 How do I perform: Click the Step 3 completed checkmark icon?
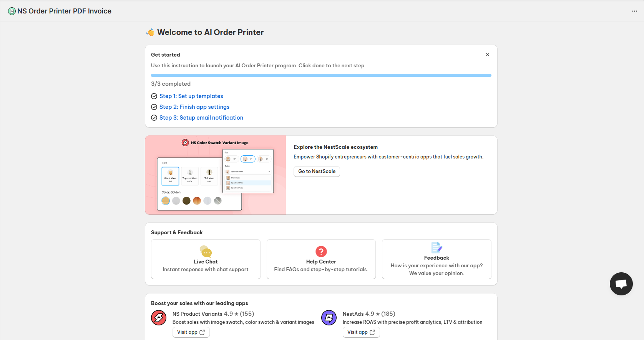click(154, 118)
